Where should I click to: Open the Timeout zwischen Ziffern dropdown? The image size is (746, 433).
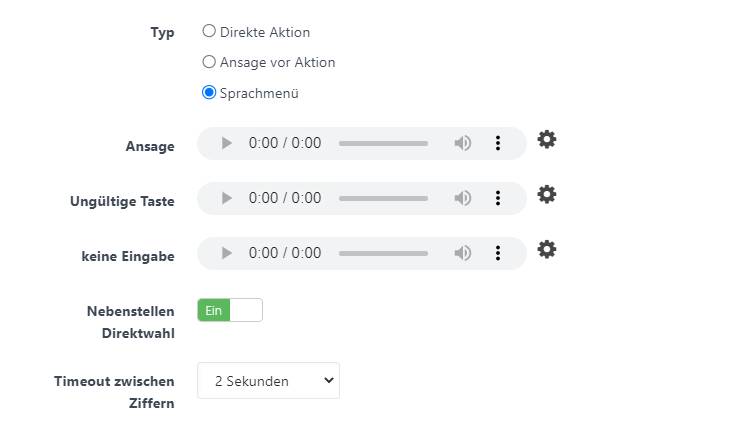tap(268, 381)
